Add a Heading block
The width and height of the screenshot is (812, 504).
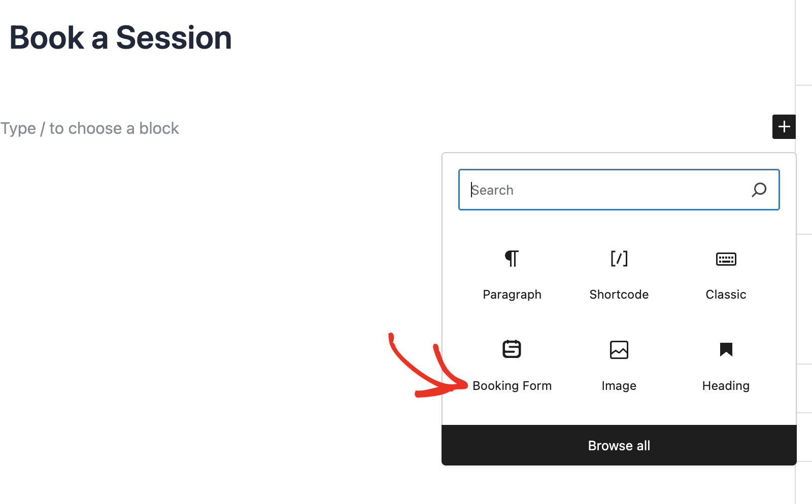(726, 365)
